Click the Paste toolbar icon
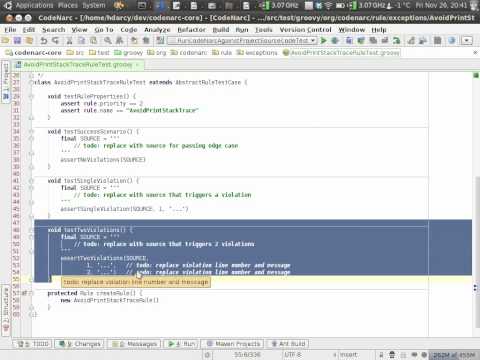The width and height of the screenshot is (480, 360). [x=94, y=41]
